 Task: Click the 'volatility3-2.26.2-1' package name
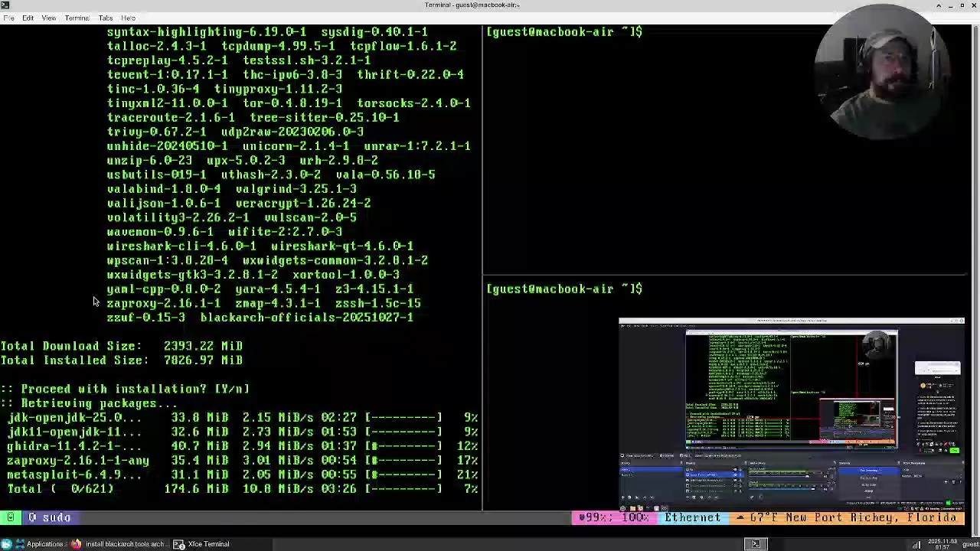[x=178, y=217]
